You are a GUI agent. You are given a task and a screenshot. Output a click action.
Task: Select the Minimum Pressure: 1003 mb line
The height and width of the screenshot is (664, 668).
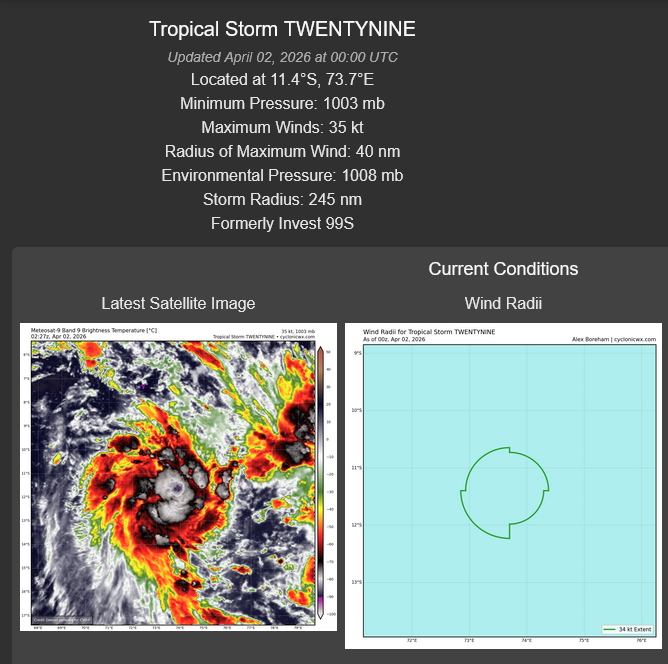[x=282, y=103]
